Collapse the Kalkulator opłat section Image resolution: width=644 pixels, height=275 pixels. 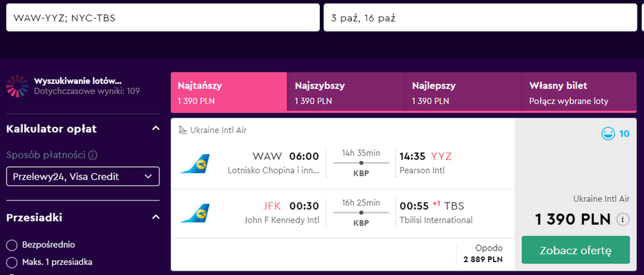pyautogui.click(x=156, y=129)
